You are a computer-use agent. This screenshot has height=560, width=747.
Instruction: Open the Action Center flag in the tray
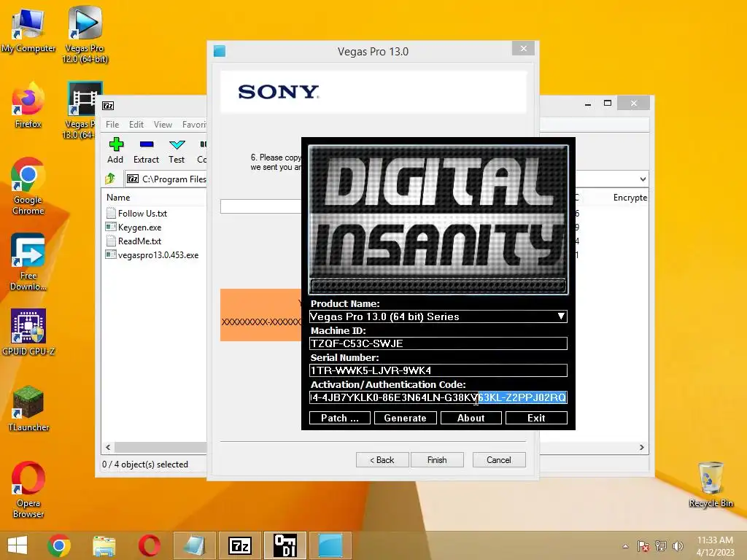tap(643, 546)
